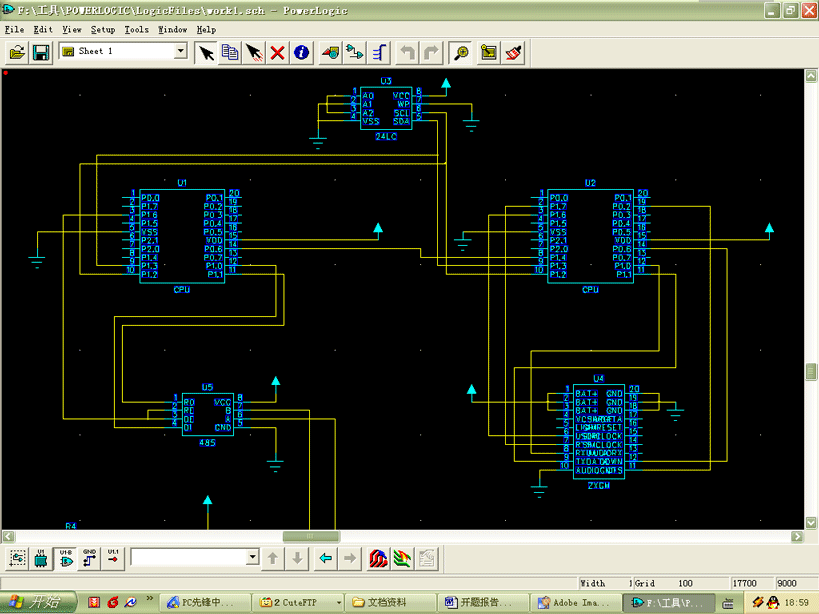
Task: Click the Save floppy disk icon
Action: [41, 52]
